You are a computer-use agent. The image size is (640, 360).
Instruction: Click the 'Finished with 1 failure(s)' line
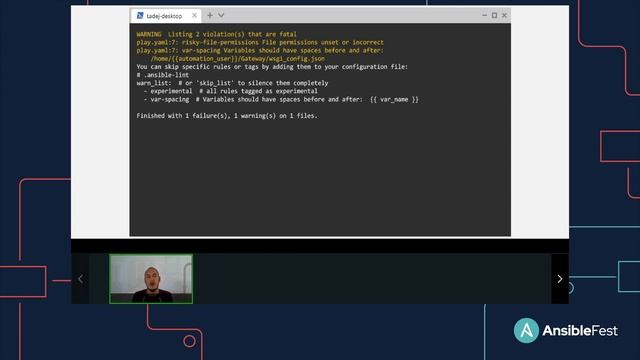click(x=227, y=116)
